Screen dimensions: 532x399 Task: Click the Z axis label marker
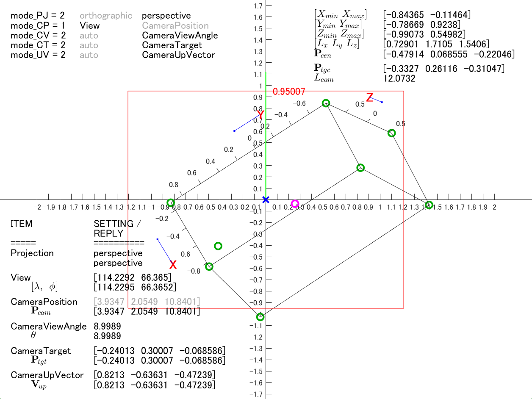point(370,98)
